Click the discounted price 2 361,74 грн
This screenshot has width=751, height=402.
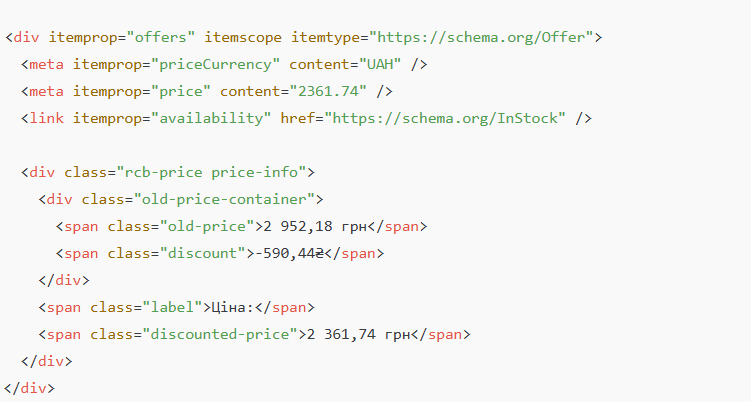pyautogui.click(x=358, y=334)
